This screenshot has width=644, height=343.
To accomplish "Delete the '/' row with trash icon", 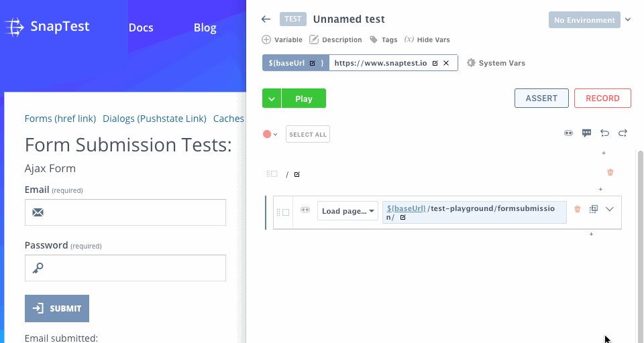I will [x=610, y=172].
